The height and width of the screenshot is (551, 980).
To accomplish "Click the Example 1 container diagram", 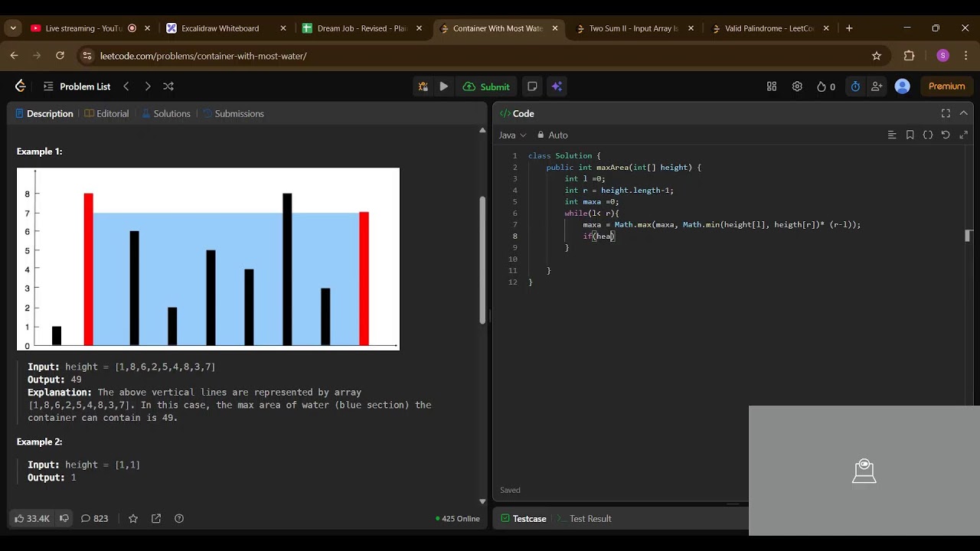I will click(208, 259).
